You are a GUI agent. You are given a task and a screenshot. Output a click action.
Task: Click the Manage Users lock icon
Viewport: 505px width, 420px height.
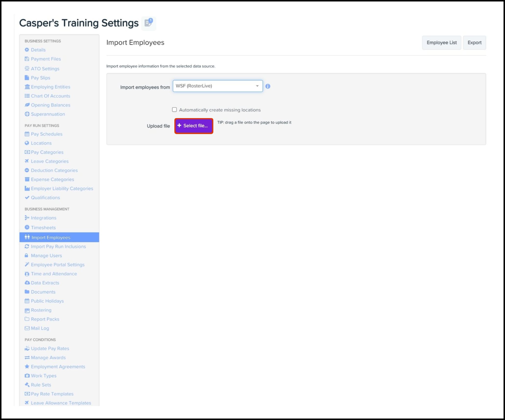click(x=26, y=256)
